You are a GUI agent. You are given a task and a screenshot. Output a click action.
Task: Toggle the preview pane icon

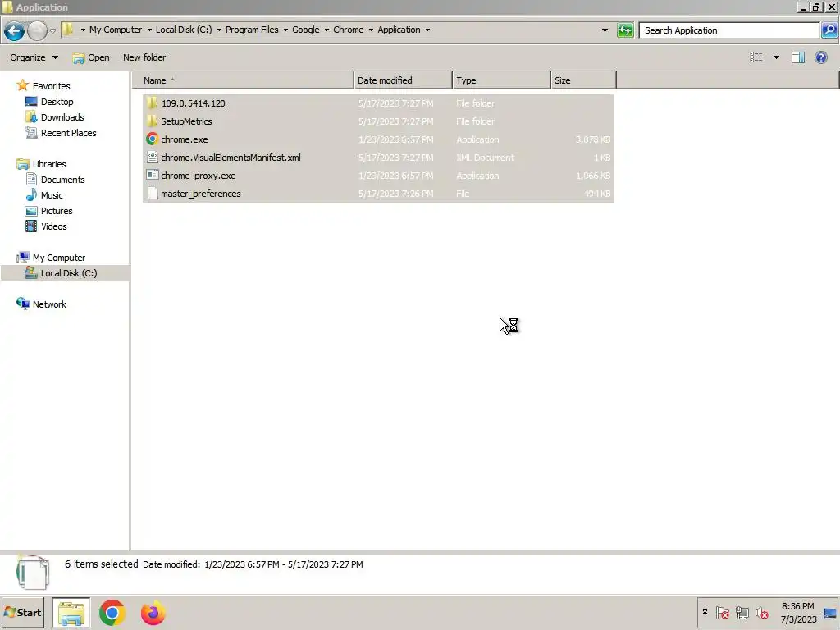click(x=798, y=57)
